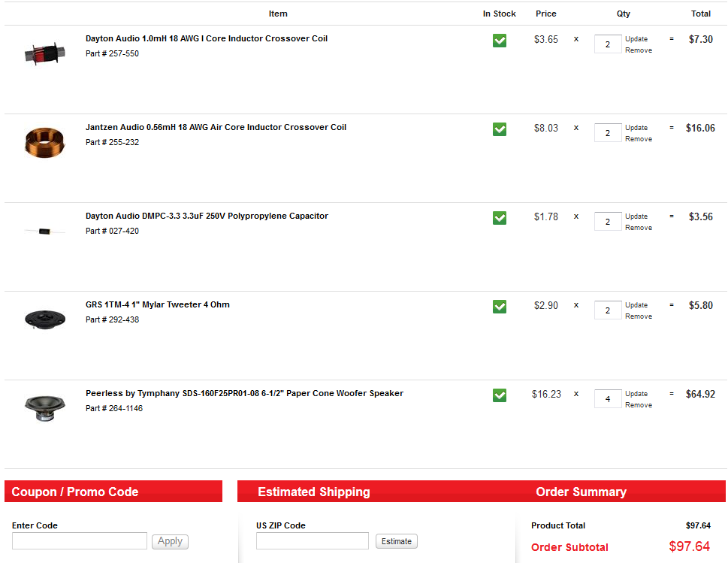Image resolution: width=728 pixels, height=563 pixels.
Task: Open the Peerless SDS-160F25PR01-08 woofer link
Action: [x=244, y=393]
